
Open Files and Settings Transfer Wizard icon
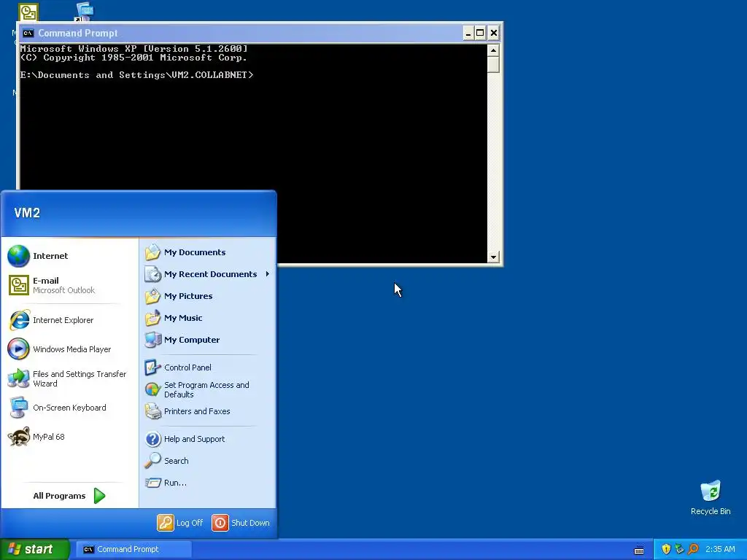tap(18, 378)
